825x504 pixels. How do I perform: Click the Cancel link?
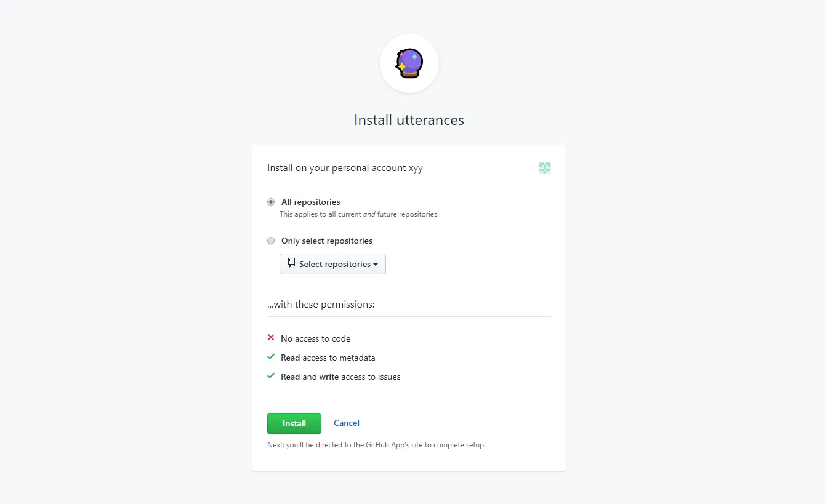347,423
